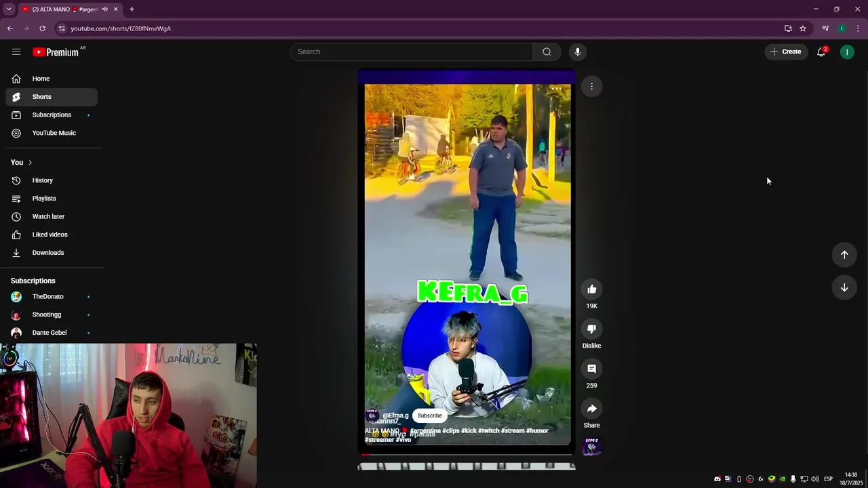The image size is (868, 488).
Task: Expand the tab search dropdown arrow
Action: (x=8, y=9)
